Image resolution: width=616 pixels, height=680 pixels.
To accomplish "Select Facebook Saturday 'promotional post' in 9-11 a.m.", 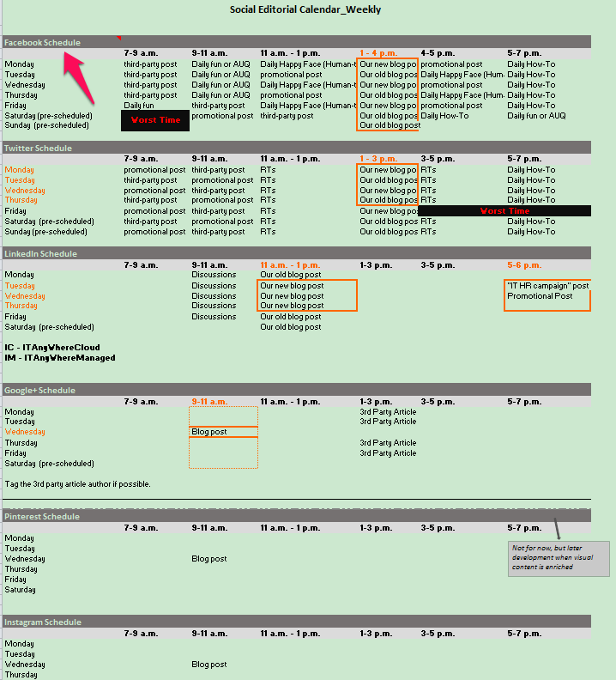I will click(x=222, y=116).
